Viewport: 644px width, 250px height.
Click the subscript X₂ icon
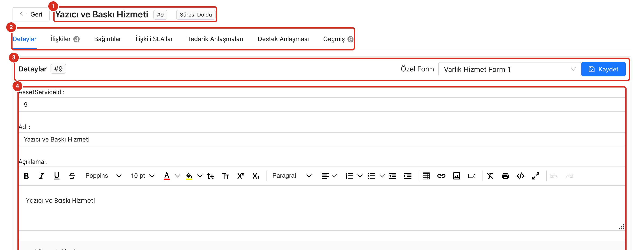click(x=256, y=176)
